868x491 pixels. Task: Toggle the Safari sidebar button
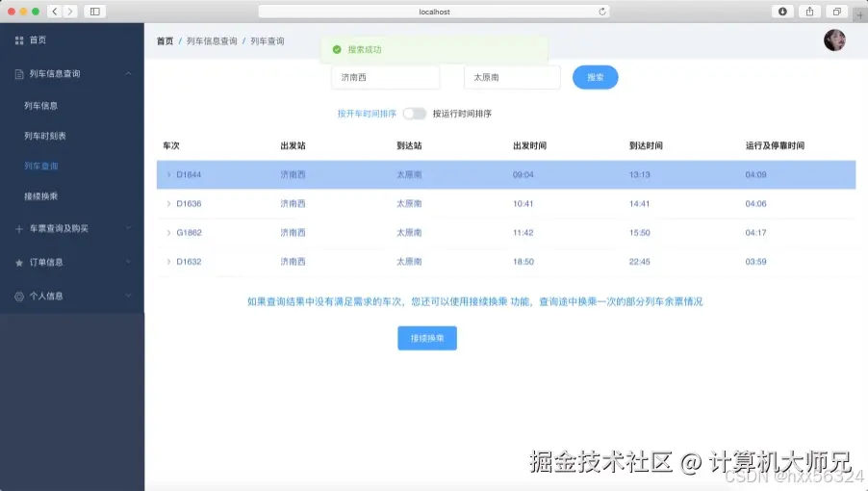coord(94,11)
